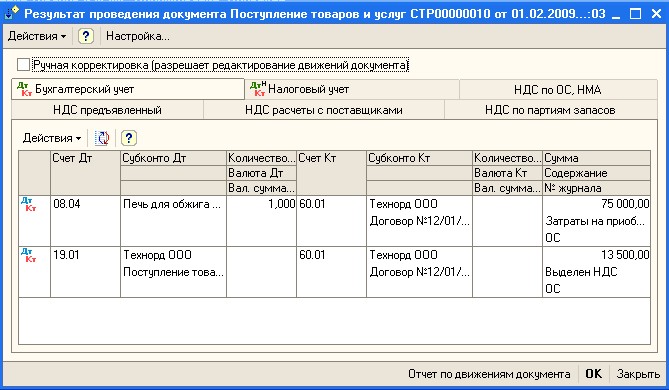
Task: Click the Субконто Кт column header
Action: pyautogui.click(x=419, y=158)
